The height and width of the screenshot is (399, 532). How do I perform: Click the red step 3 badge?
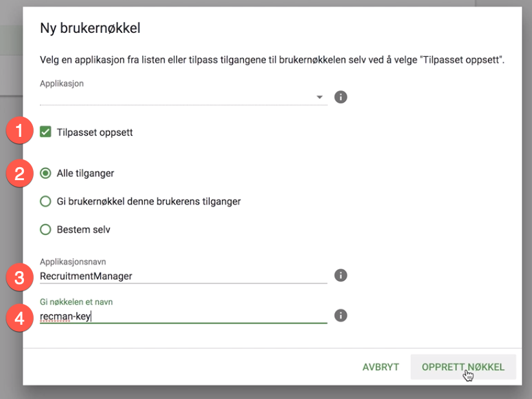pos(20,278)
